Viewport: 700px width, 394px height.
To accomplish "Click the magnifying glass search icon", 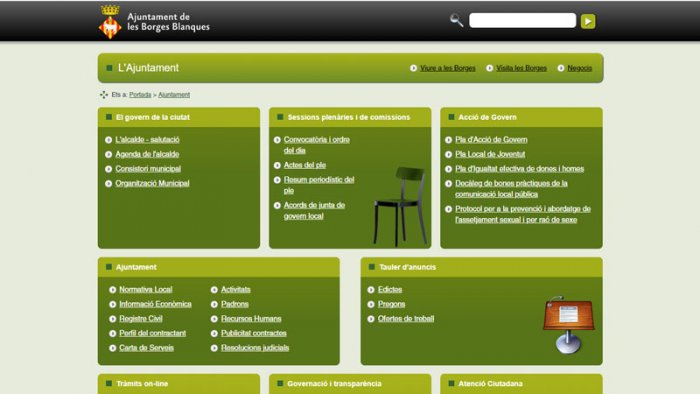I will (x=456, y=20).
